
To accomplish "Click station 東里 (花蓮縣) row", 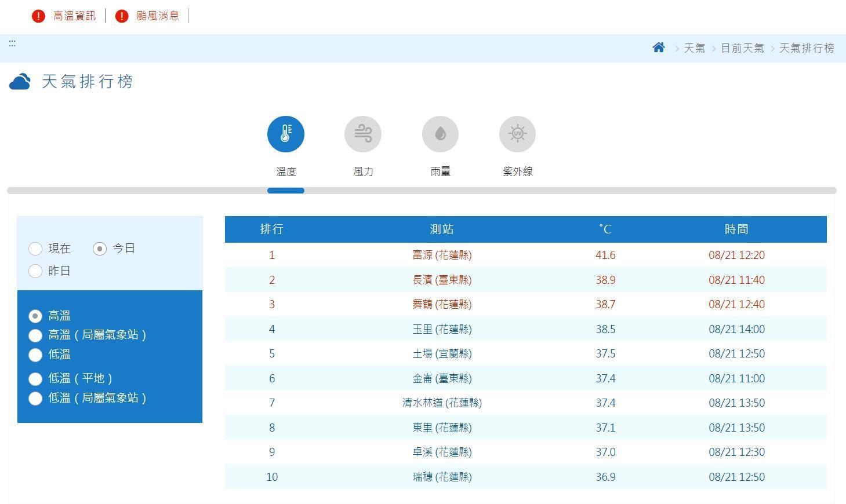I will point(442,428).
